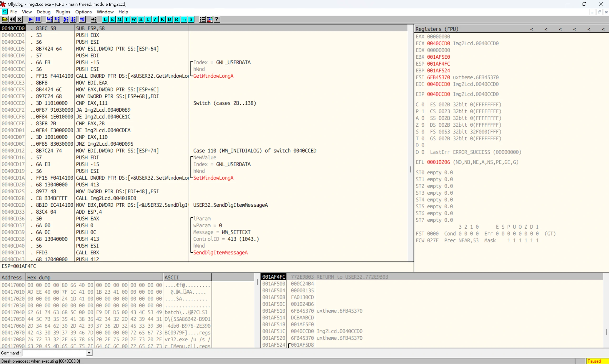Select the SetWindowLongA call line

click(132, 178)
